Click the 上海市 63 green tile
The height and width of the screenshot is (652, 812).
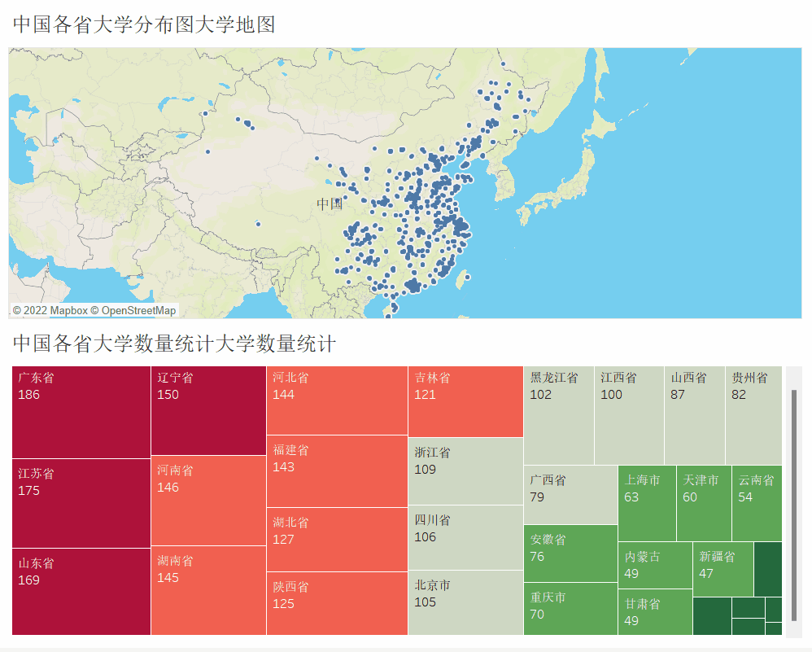click(x=647, y=503)
